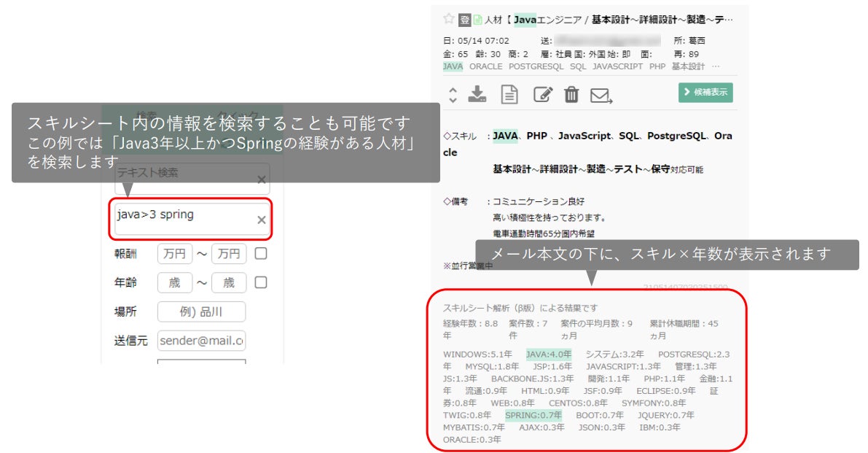Screen dimensions: 868x453
Task: Open the document view icon in toolbar
Action: [x=509, y=94]
